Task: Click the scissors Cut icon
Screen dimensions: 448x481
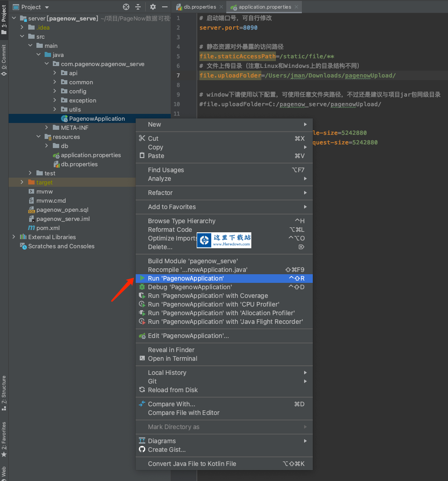Action: 142,138
